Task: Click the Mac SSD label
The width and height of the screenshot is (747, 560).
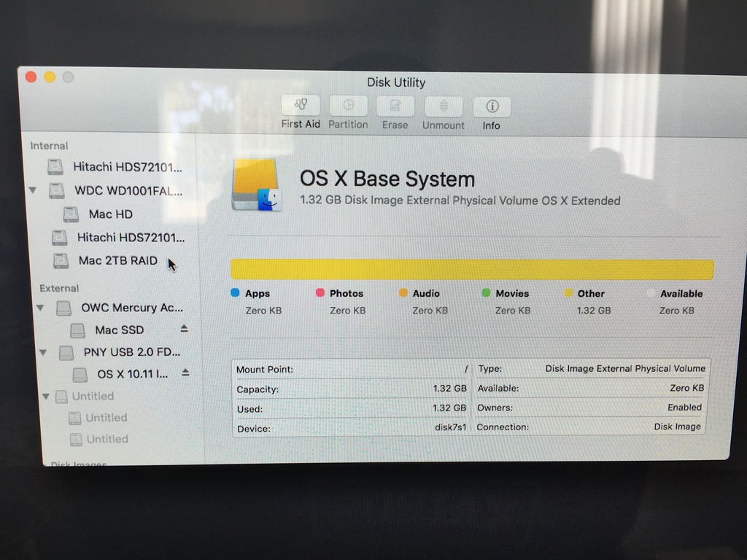Action: (x=119, y=330)
